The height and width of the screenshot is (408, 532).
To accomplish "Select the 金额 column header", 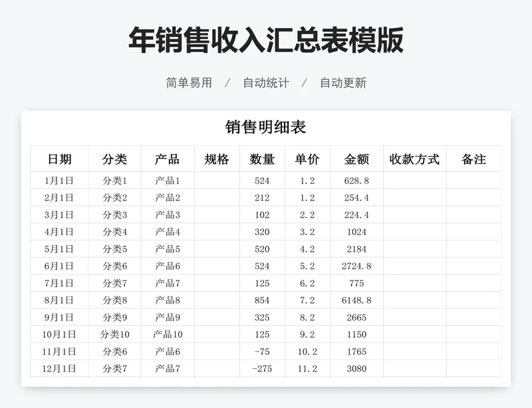I will point(356,159).
